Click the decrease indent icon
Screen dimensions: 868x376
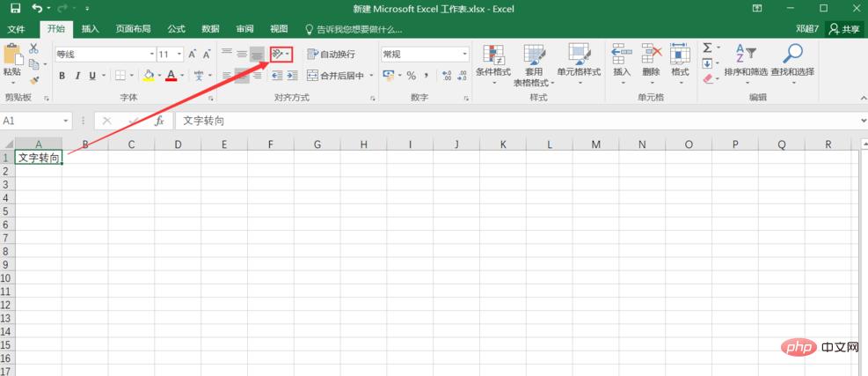277,76
